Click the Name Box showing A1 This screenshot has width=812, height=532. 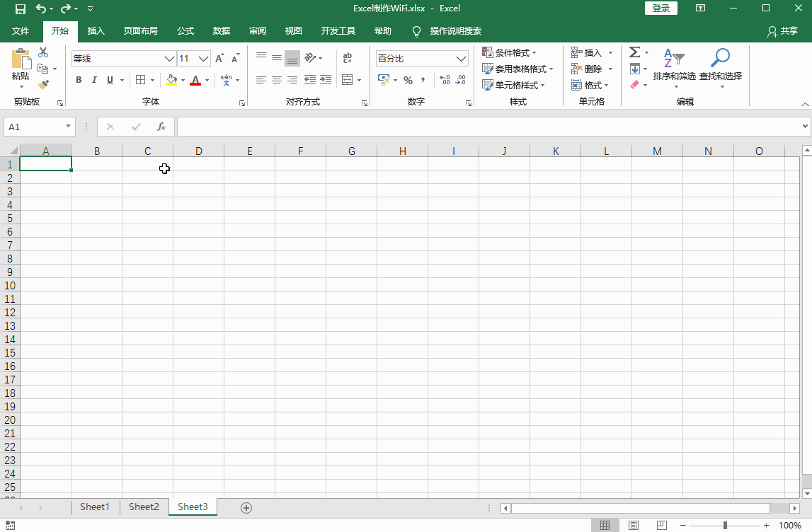[x=40, y=127]
